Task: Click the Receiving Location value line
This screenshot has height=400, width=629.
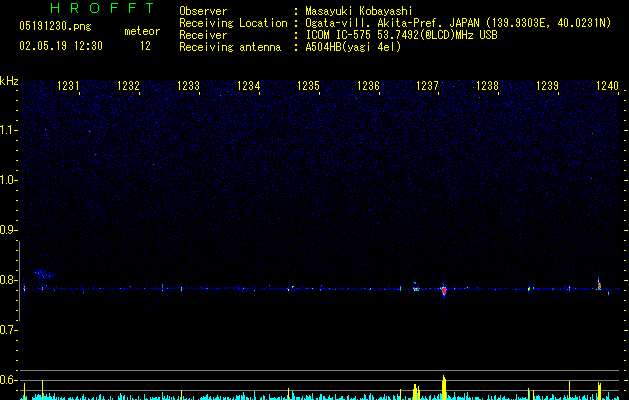Action: (458, 23)
